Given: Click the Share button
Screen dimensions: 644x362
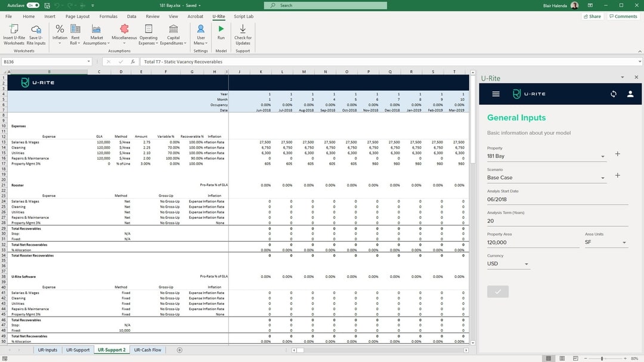Looking at the screenshot, I should pyautogui.click(x=592, y=16).
